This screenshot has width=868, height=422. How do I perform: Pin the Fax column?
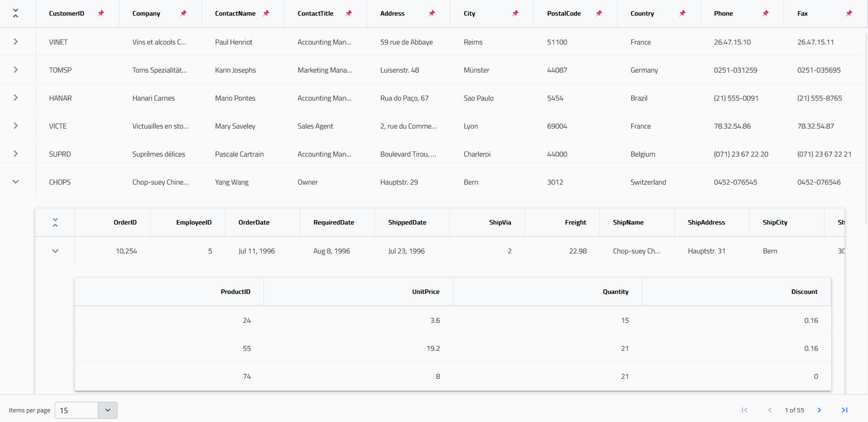tap(849, 13)
